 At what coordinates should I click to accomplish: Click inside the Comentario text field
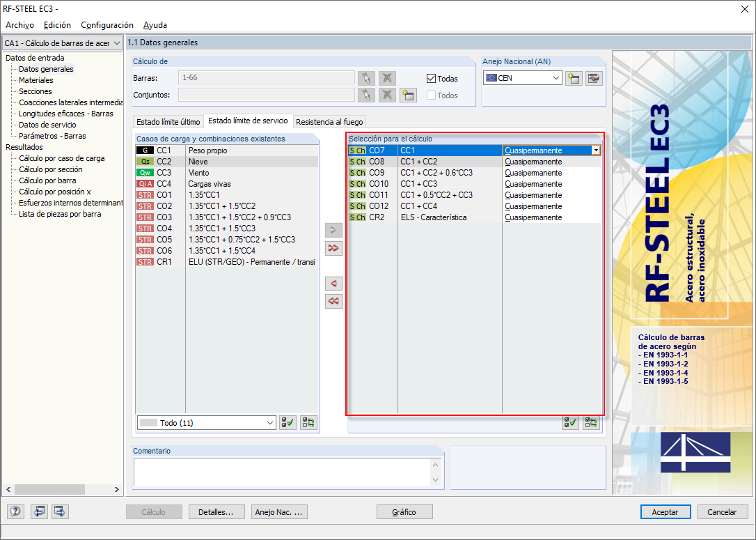click(x=283, y=472)
